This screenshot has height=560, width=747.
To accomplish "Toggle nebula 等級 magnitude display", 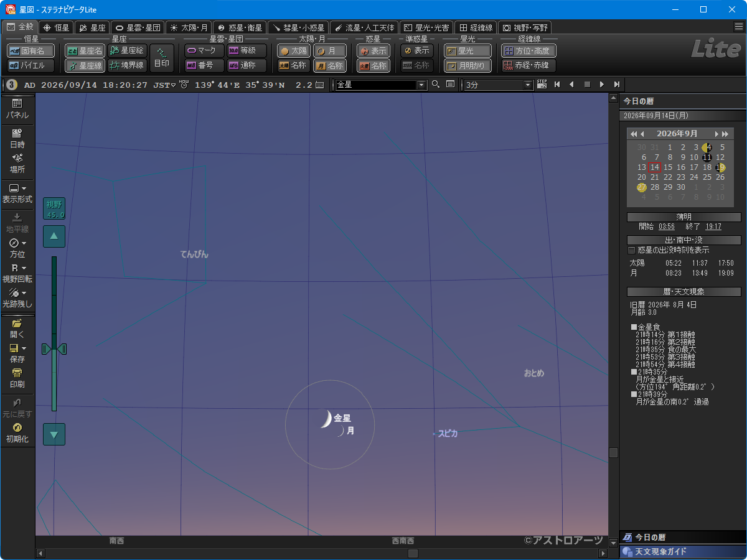I will [x=247, y=51].
